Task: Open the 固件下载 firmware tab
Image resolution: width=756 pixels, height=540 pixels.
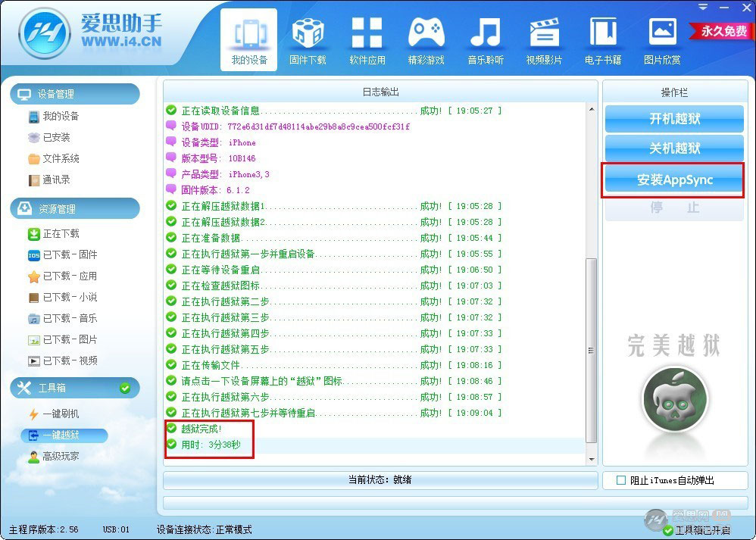Action: (x=308, y=40)
